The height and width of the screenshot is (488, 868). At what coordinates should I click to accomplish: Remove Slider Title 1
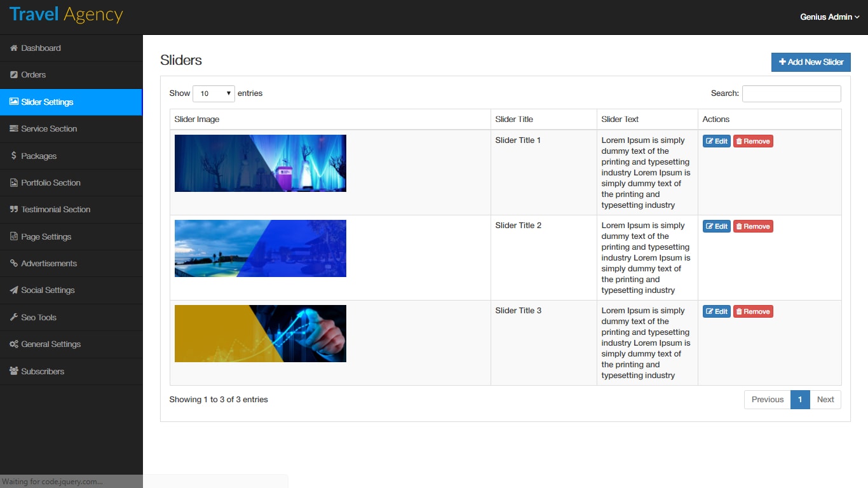pos(753,141)
